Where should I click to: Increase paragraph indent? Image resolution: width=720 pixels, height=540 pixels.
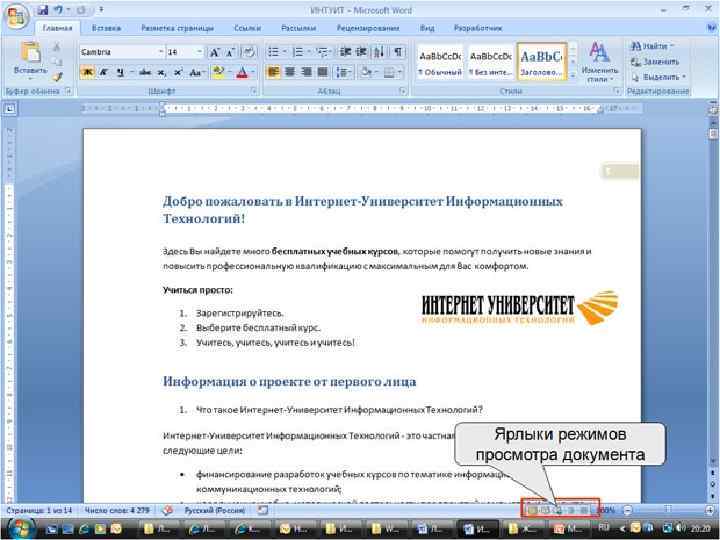(361, 52)
